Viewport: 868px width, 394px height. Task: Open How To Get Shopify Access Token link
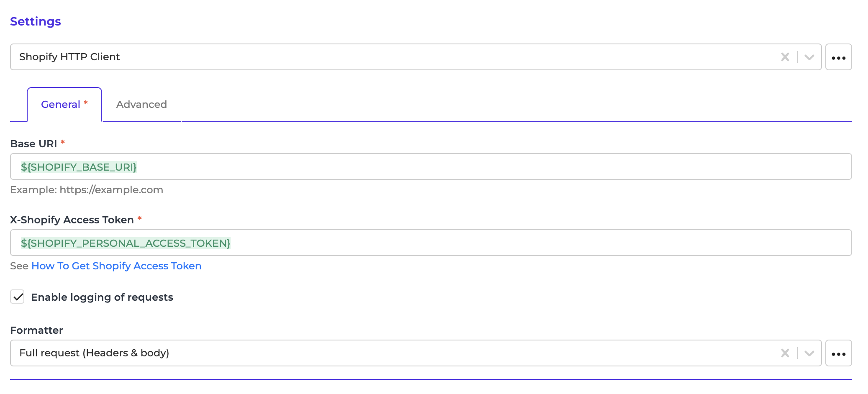116,266
